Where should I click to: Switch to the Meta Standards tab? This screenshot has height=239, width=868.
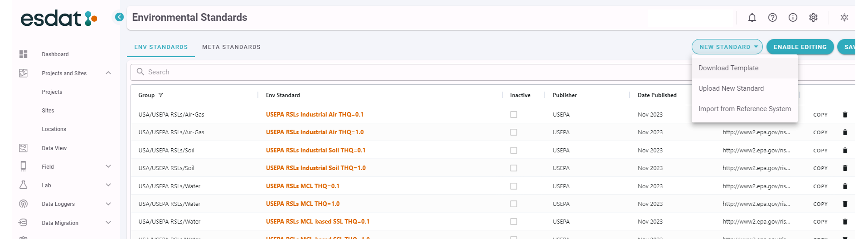pos(231,47)
